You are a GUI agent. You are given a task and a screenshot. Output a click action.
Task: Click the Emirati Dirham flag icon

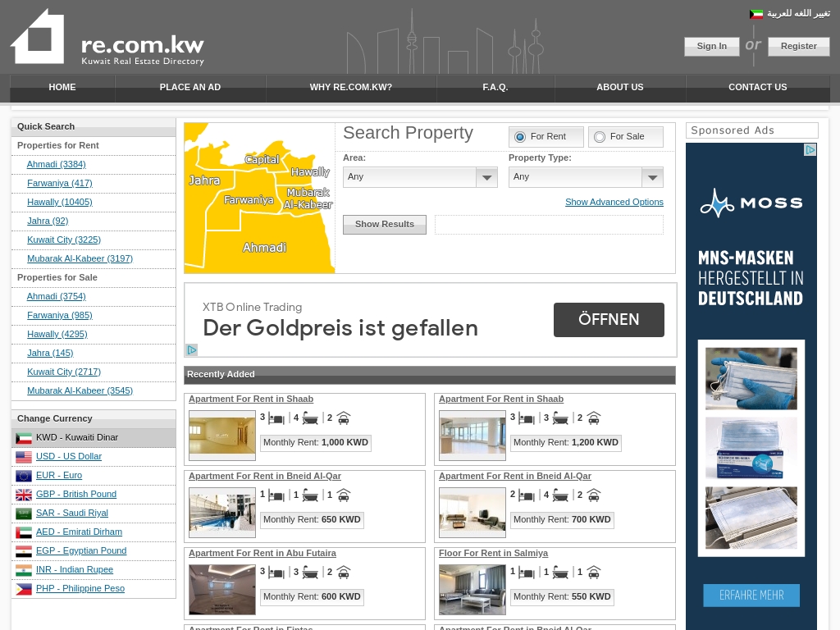pos(24,532)
